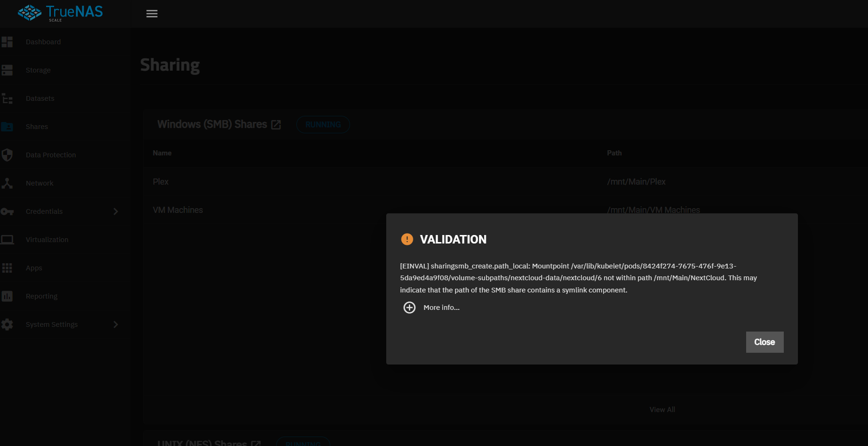The height and width of the screenshot is (446, 868).
Task: Click the Storage sidebar icon
Action: 7,70
